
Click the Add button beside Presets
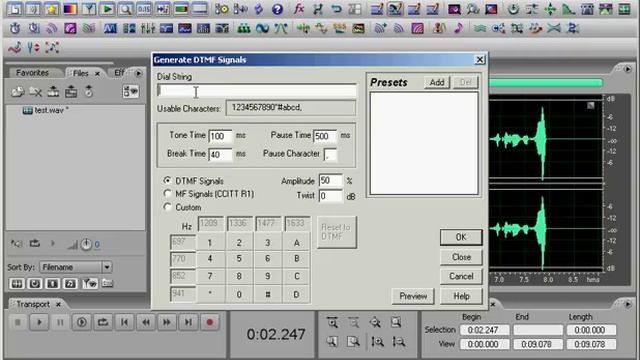436,82
